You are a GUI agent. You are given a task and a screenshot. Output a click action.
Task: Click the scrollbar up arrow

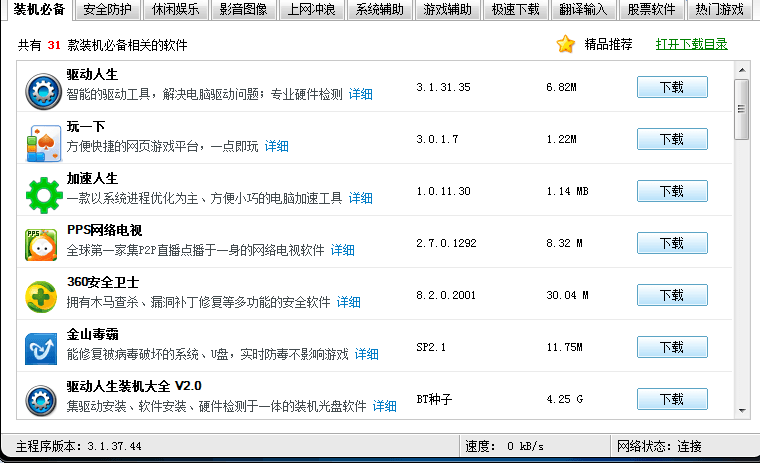[x=741, y=69]
